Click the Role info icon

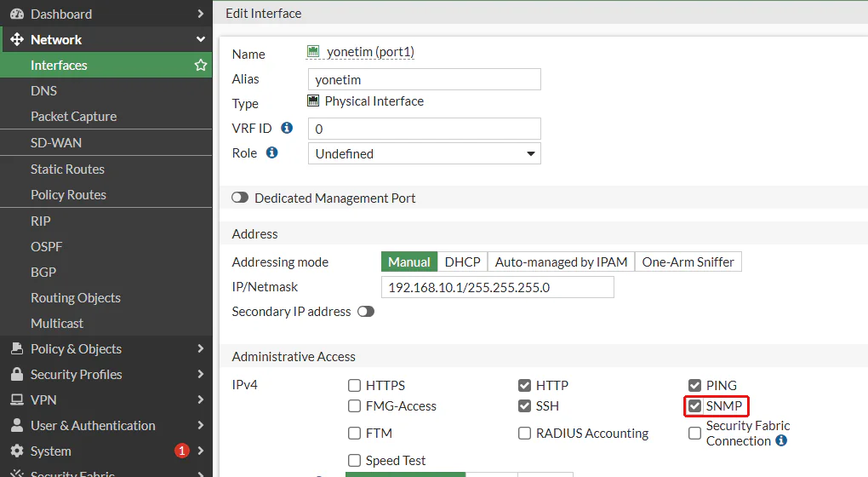271,152
